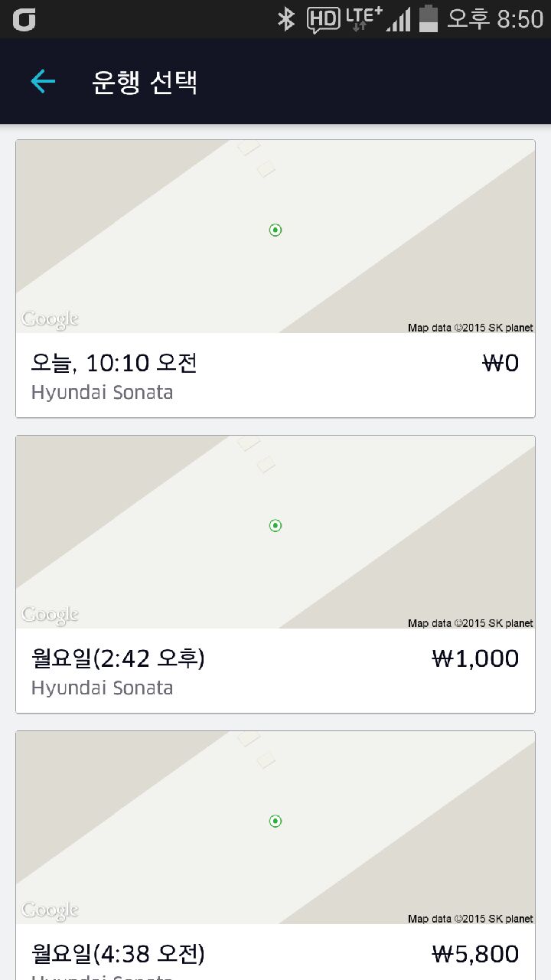
Task: Tap the Bluetooth status bar icon
Action: pos(286,18)
